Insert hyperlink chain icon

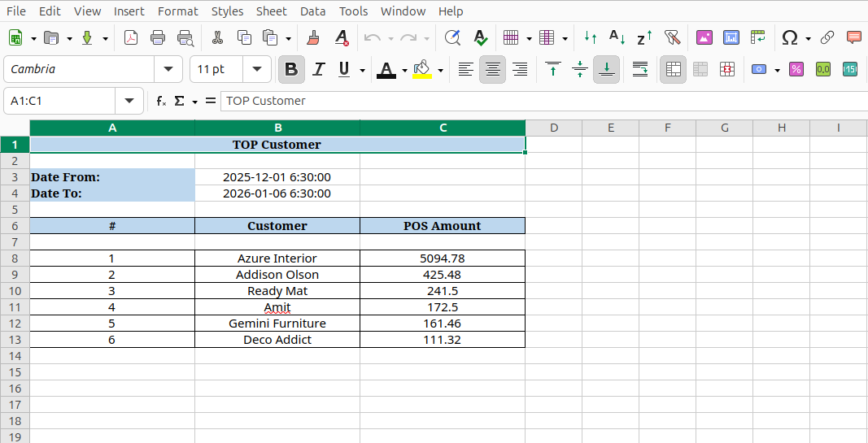point(827,38)
